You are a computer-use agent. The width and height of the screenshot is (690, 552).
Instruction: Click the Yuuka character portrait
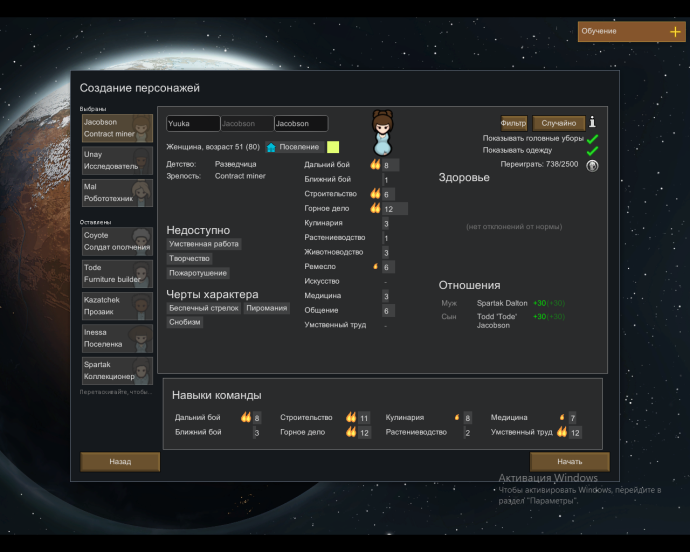click(x=382, y=133)
